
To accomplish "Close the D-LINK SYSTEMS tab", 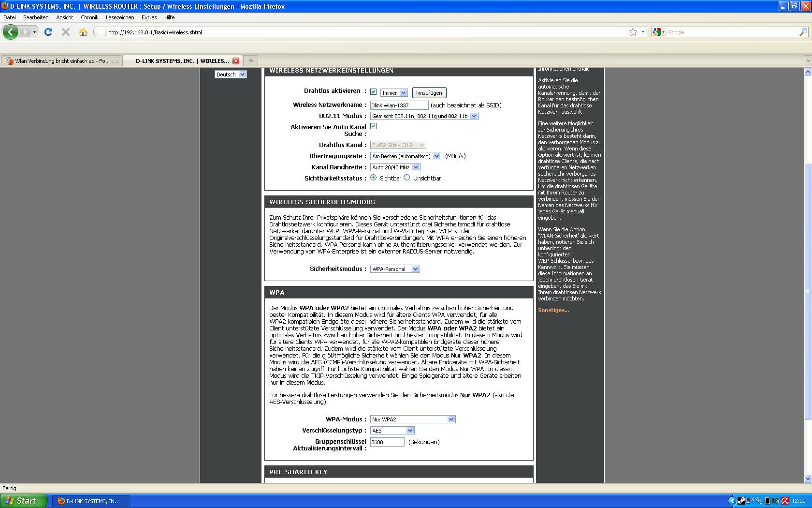I will (x=236, y=61).
